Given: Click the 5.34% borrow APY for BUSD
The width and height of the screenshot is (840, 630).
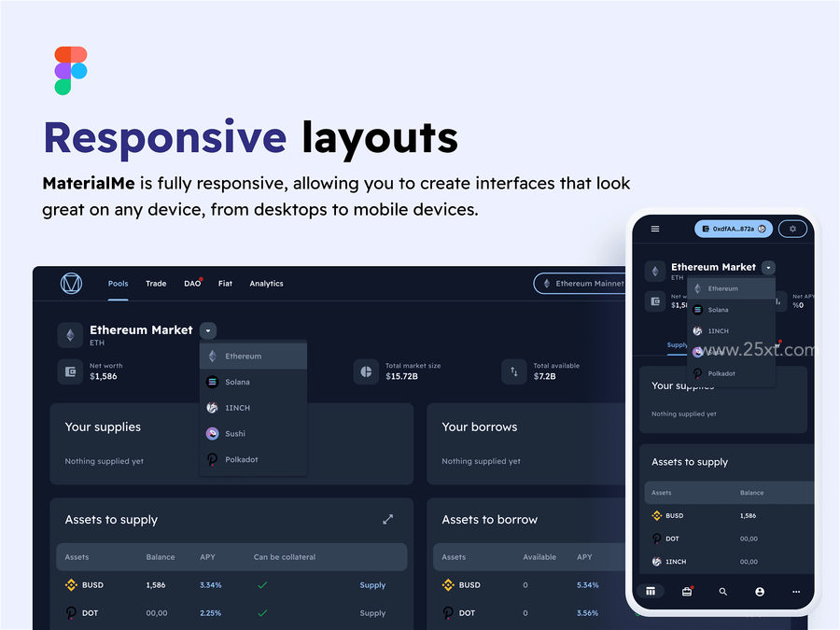Looking at the screenshot, I should pos(588,585).
